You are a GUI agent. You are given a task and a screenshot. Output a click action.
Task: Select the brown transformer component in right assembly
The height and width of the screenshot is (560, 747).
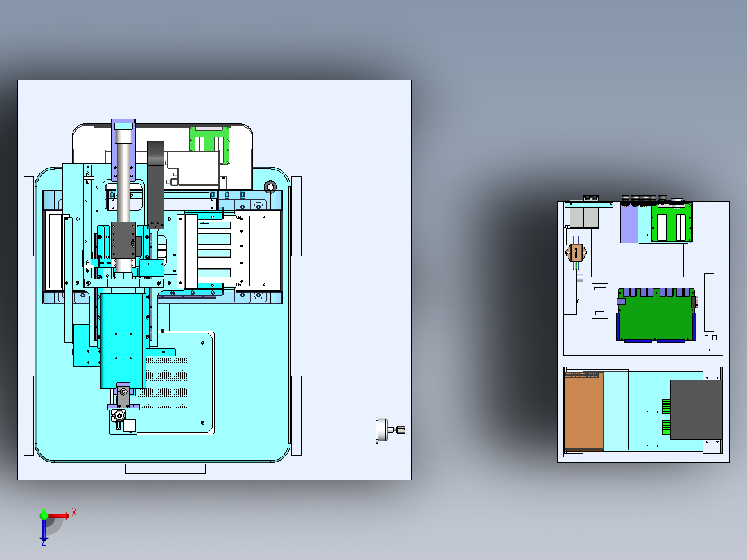[575, 252]
